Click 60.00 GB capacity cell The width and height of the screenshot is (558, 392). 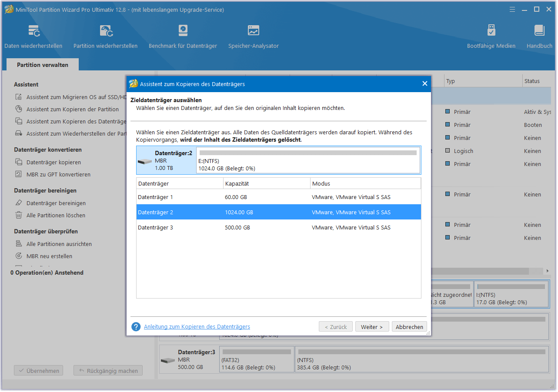coord(236,197)
